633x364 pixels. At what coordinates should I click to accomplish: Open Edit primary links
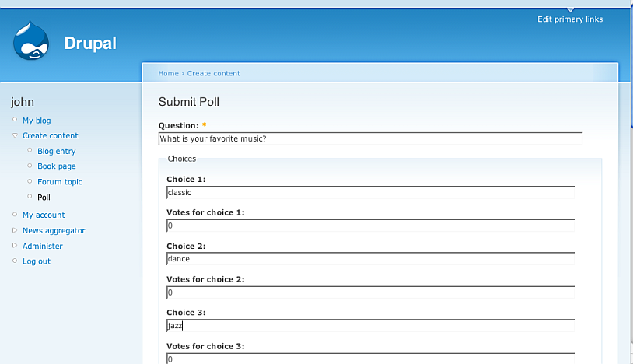569,19
